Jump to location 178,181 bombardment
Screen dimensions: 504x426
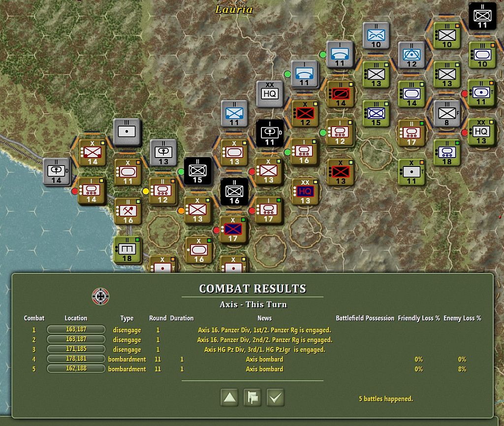(x=76, y=359)
